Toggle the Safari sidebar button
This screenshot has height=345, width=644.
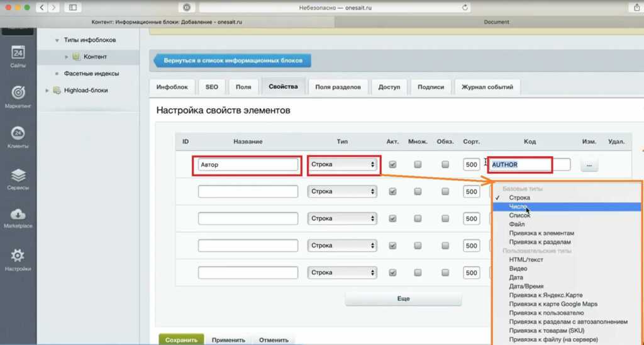click(73, 8)
